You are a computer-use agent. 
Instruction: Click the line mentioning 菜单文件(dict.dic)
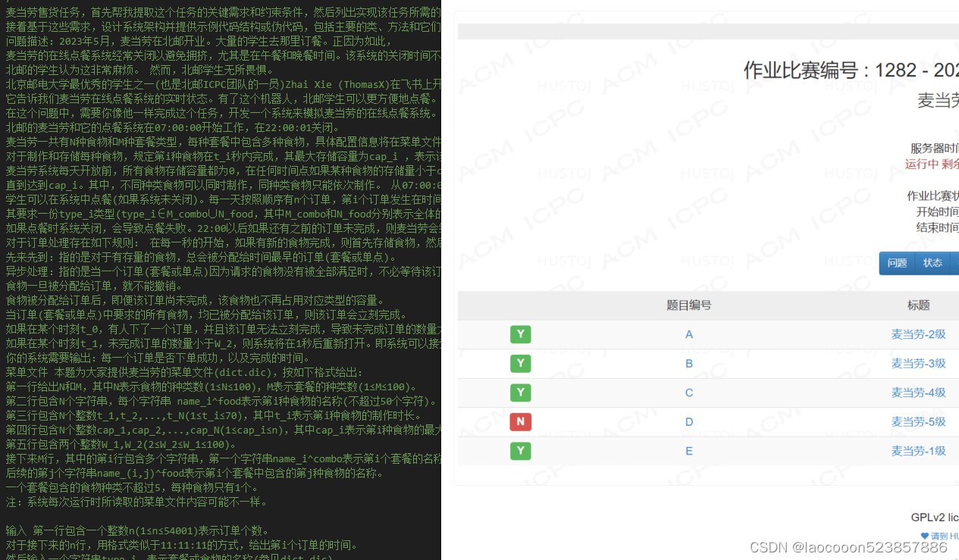(183, 372)
